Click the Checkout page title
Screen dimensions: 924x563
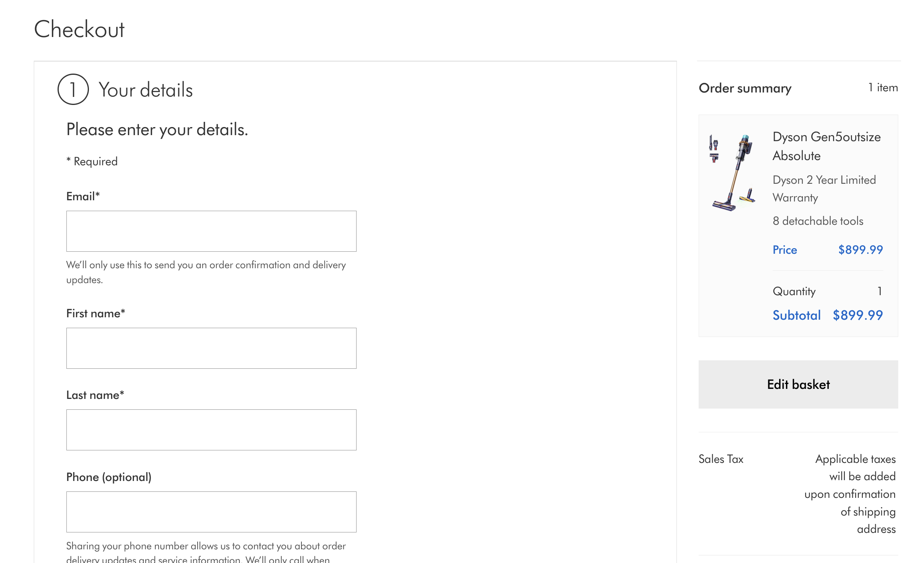tap(79, 29)
